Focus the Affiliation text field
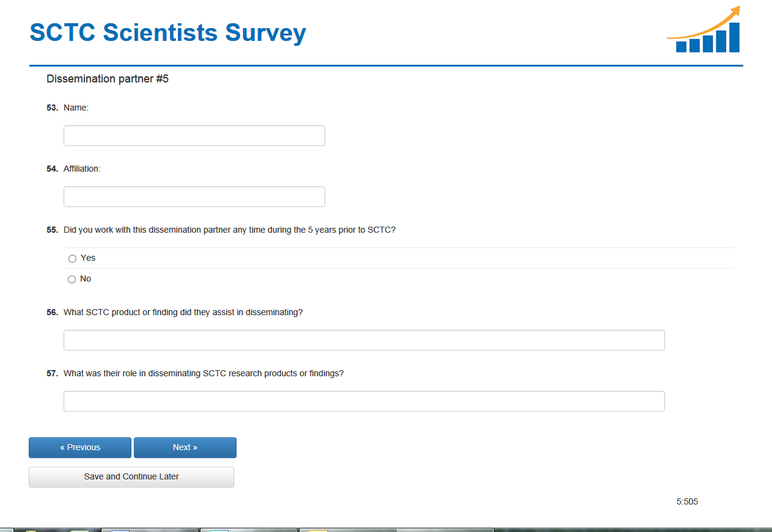 194,197
